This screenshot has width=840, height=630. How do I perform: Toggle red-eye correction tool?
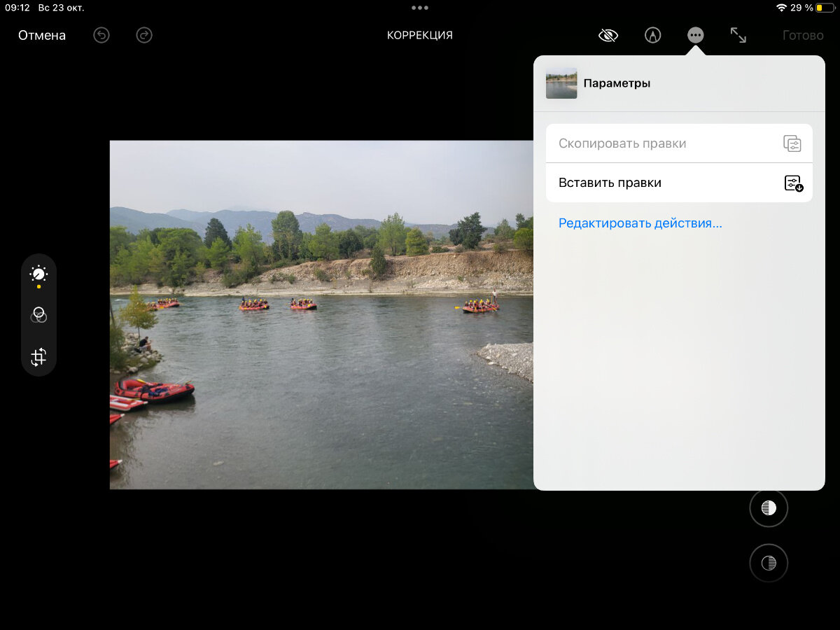pos(608,35)
